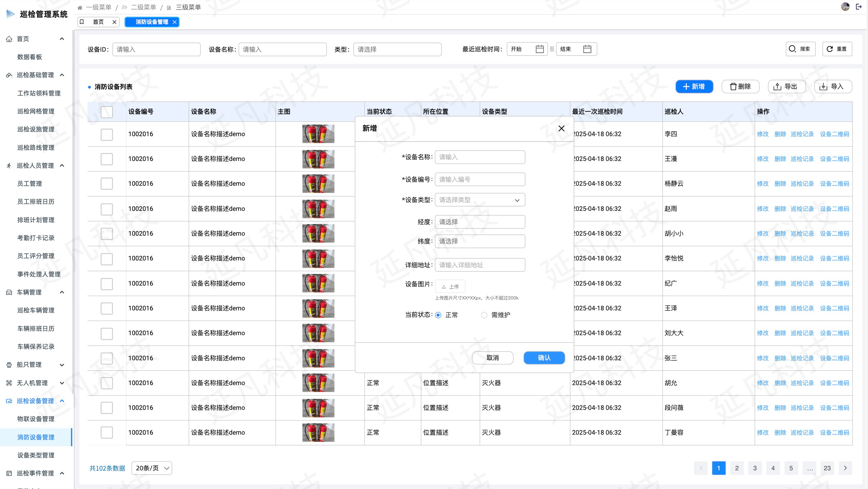
Task: Select the 需维护 radio option
Action: click(484, 315)
